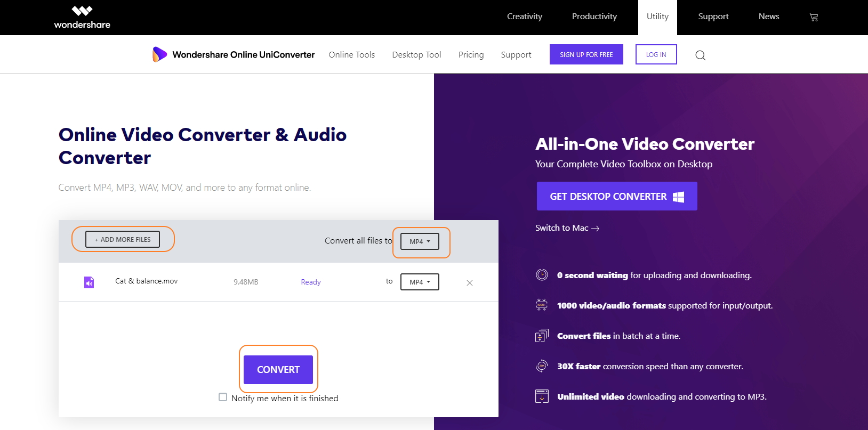Screen dimensions: 868x430
Task: Click the Ready status text
Action: tap(311, 282)
